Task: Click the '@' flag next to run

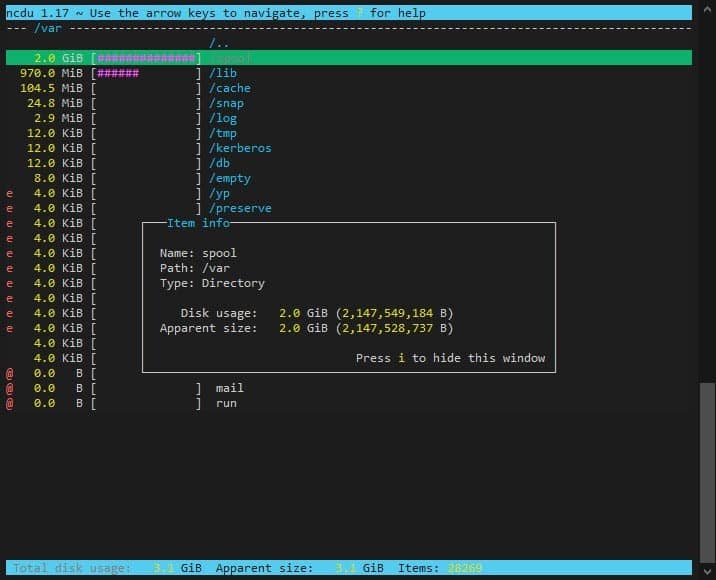Action: 10,403
